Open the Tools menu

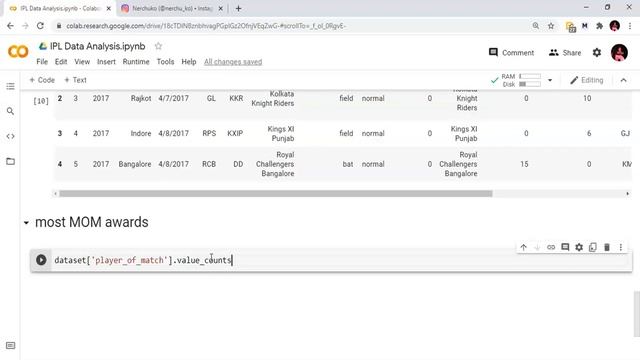coord(165,62)
